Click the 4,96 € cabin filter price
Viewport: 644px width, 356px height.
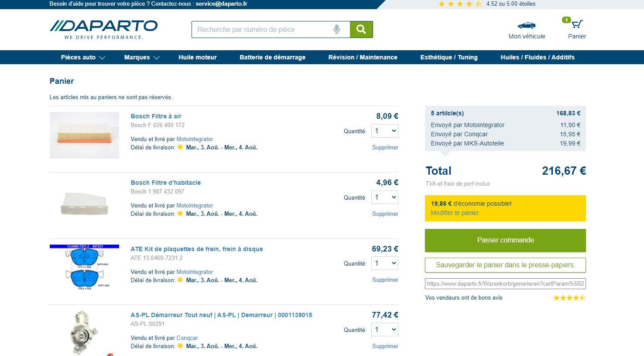(387, 183)
